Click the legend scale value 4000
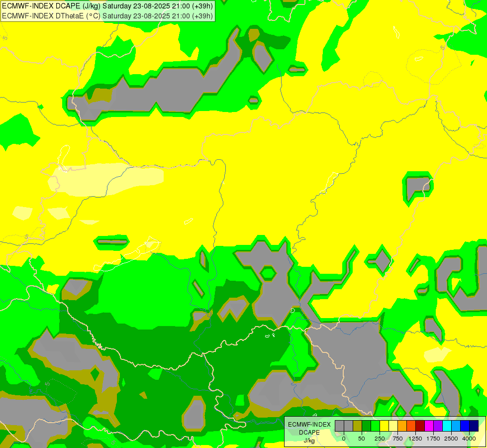 pos(469,439)
